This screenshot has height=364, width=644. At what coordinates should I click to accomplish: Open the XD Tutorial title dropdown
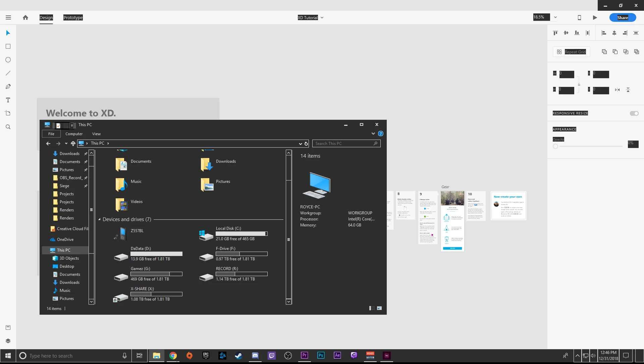coord(322,18)
